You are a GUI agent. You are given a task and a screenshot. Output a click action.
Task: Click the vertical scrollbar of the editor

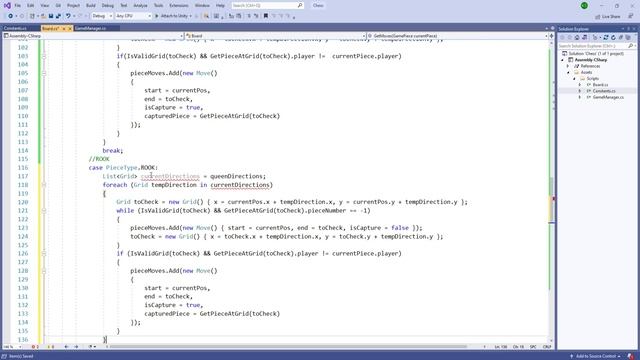click(x=551, y=200)
